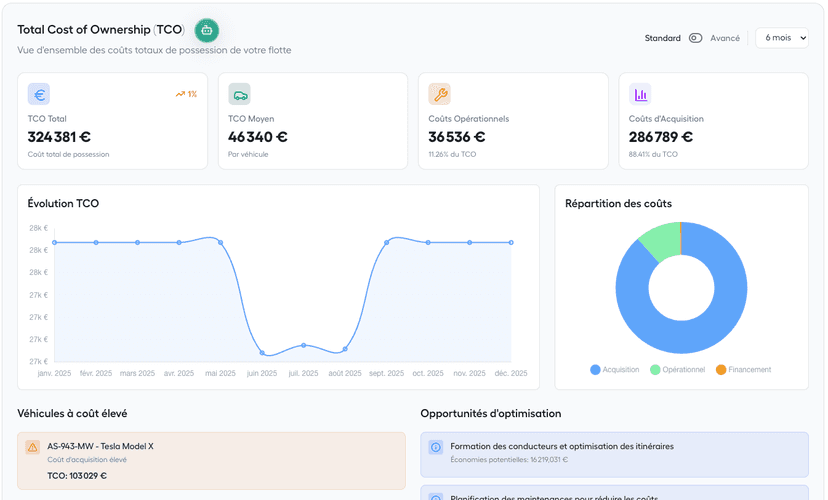Click the Véhicules à coût élevé heading
The image size is (828, 500).
click(72, 413)
